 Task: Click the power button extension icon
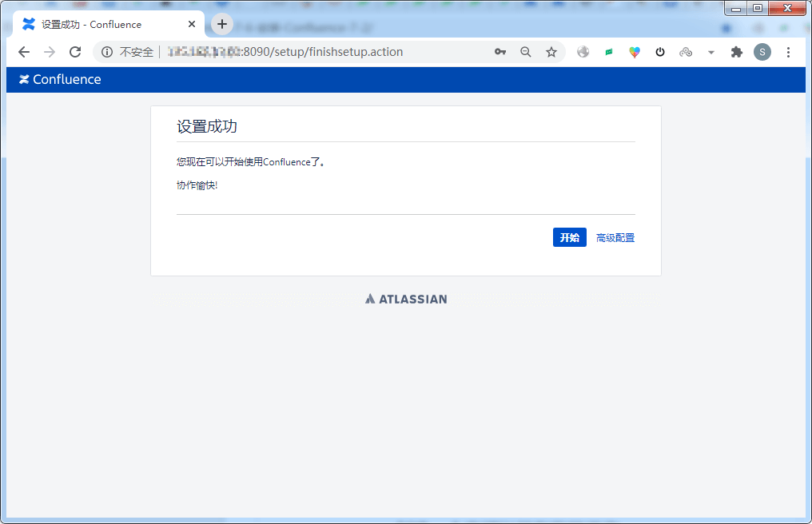(660, 52)
